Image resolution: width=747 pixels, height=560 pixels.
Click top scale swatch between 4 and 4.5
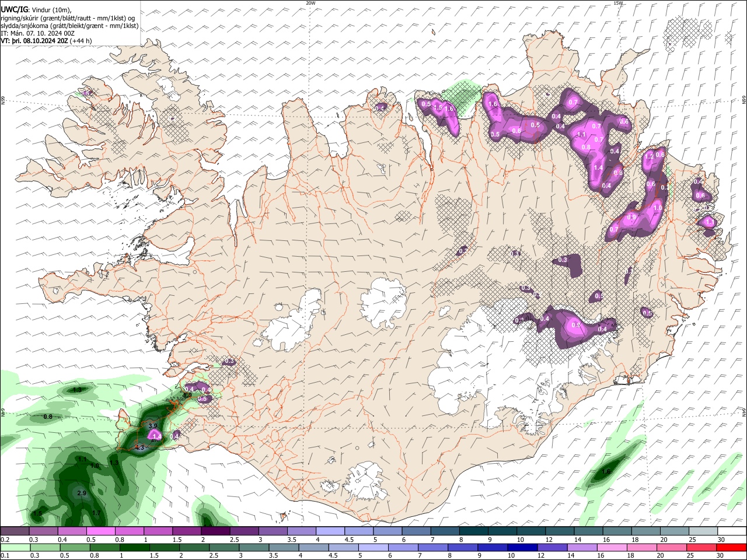[x=330, y=531]
